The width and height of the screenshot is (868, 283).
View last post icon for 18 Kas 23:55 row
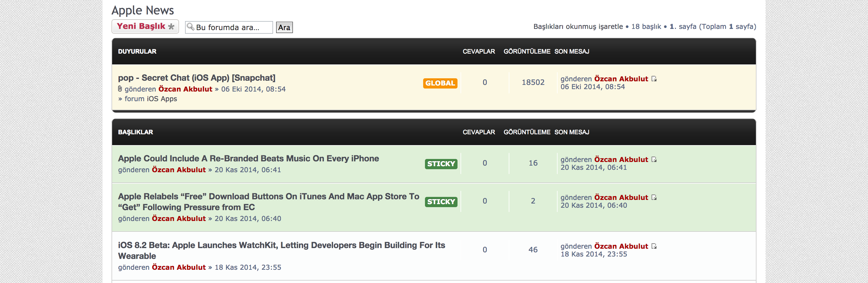coord(654,246)
